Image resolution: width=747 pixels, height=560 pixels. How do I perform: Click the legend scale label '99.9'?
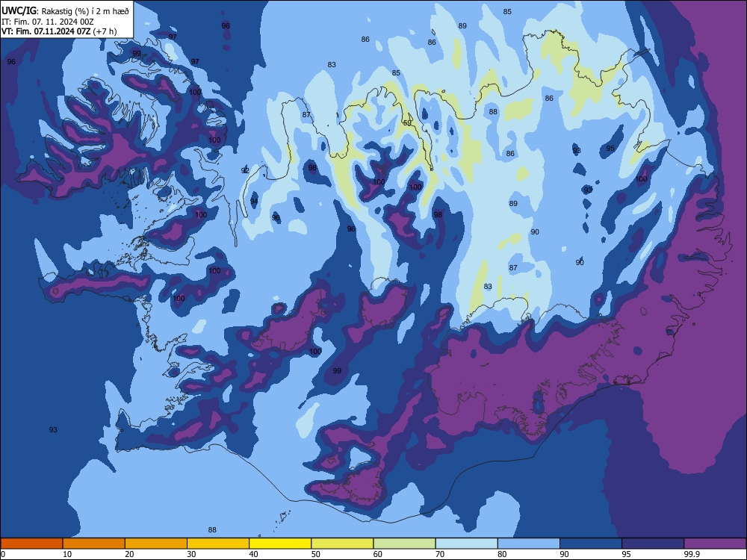692,554
